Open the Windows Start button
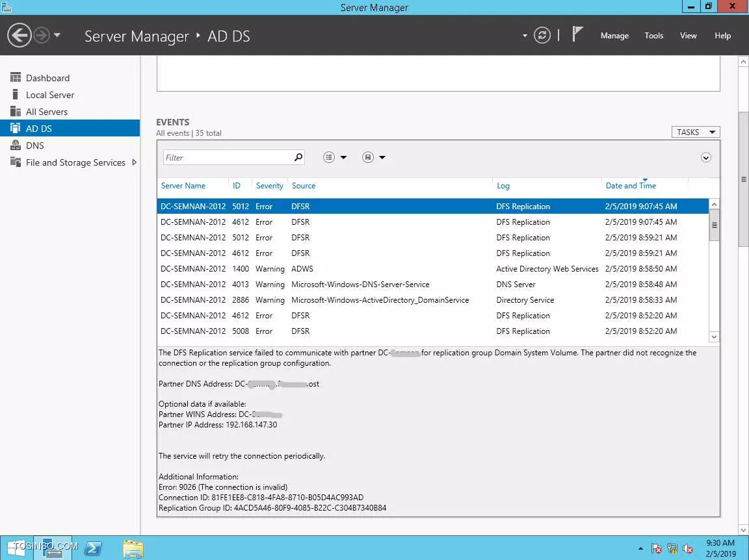Image resolution: width=749 pixels, height=560 pixels. pos(17,548)
